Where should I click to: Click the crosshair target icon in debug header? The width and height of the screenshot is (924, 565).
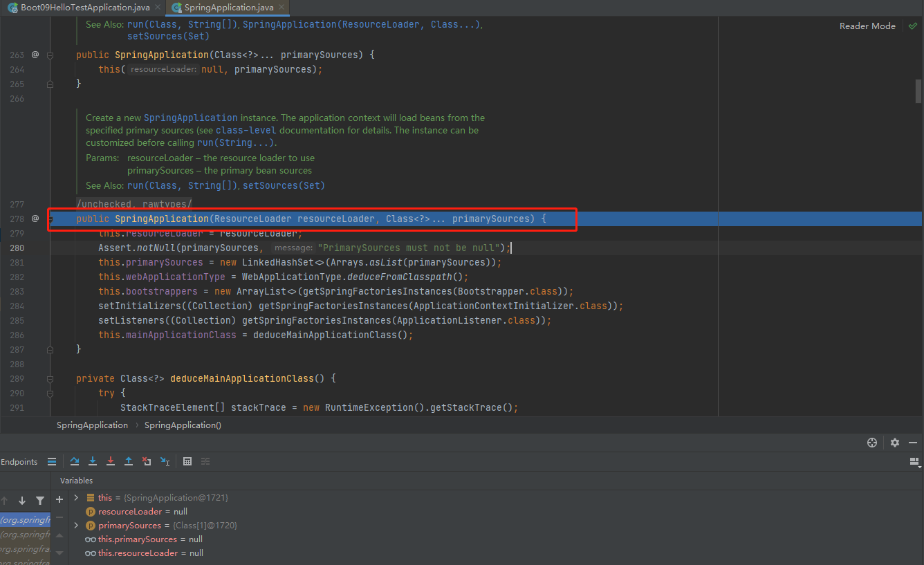[872, 443]
